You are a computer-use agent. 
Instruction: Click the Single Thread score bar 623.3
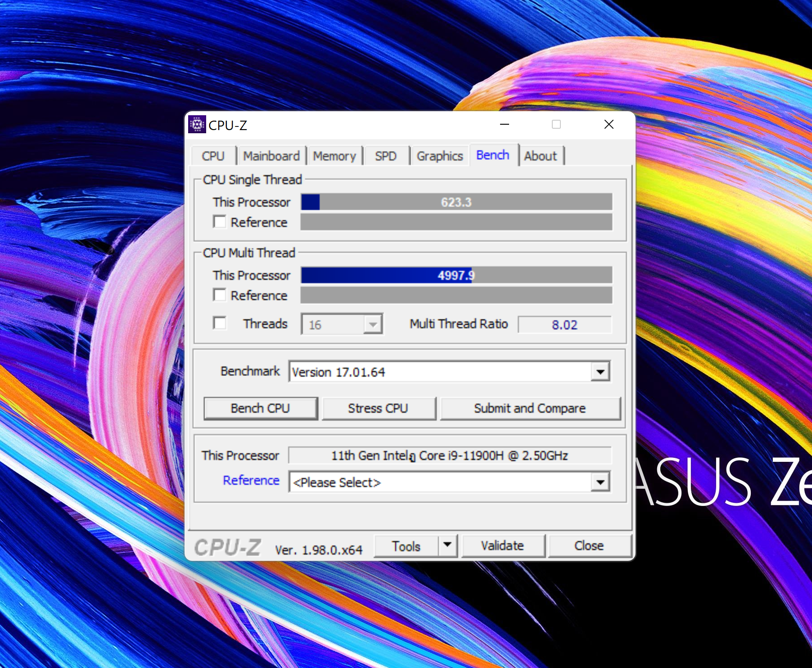[456, 202]
